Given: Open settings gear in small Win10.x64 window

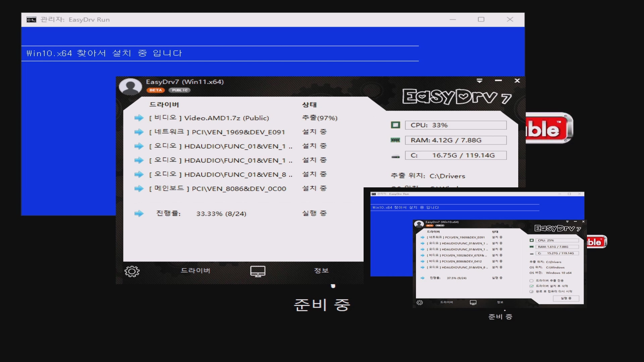Looking at the screenshot, I should point(420,302).
